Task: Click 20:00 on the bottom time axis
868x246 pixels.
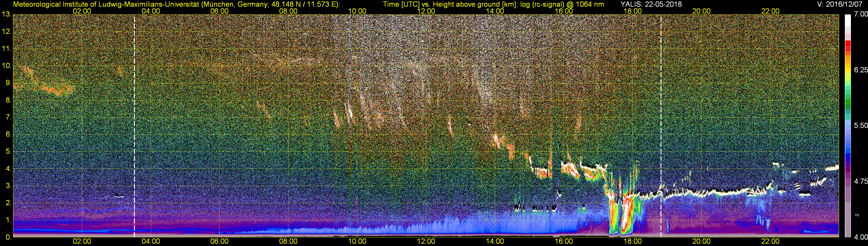Action: tap(702, 241)
